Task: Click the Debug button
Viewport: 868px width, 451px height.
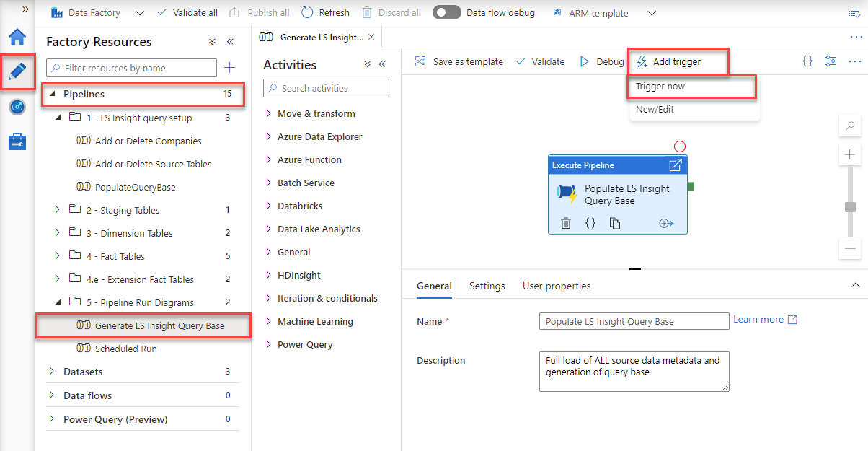Action: 602,61
